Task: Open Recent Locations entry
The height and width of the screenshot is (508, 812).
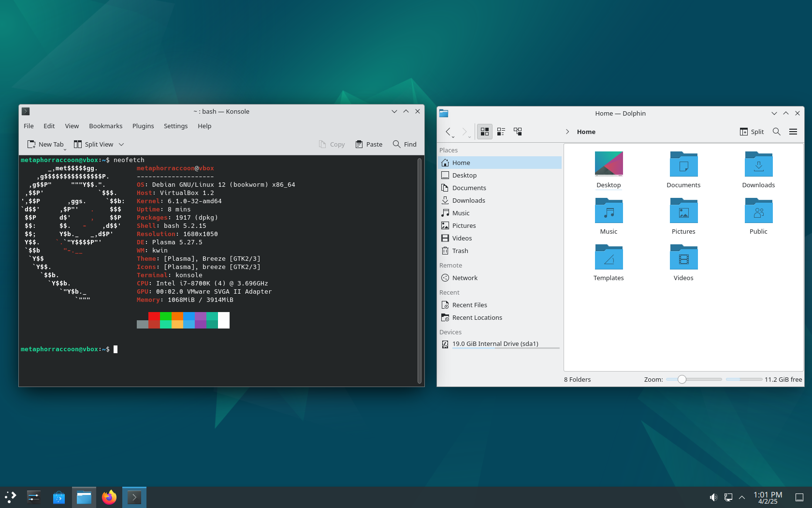Action: pos(500,317)
